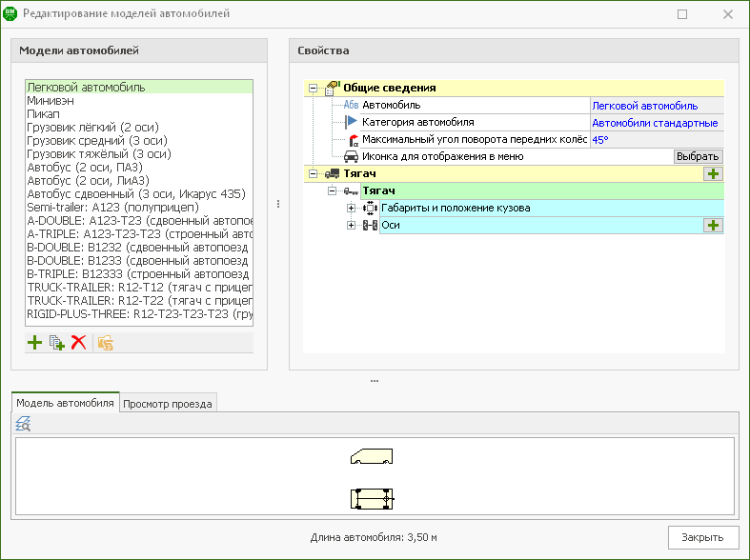Select the Модель автомобиля tab
The height and width of the screenshot is (560, 750).
65,403
